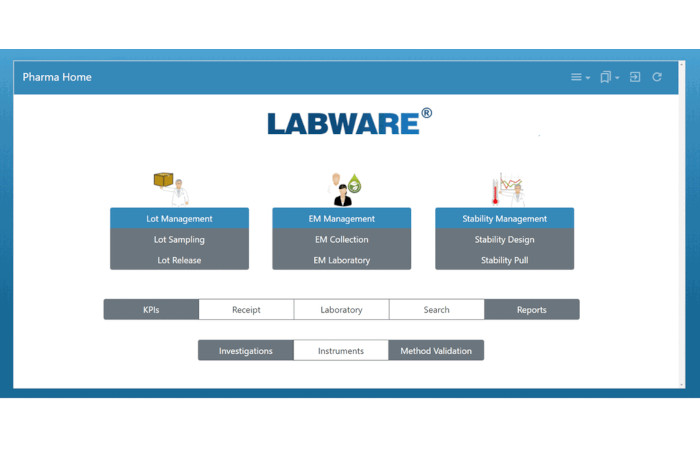Open EM Management

point(342,218)
